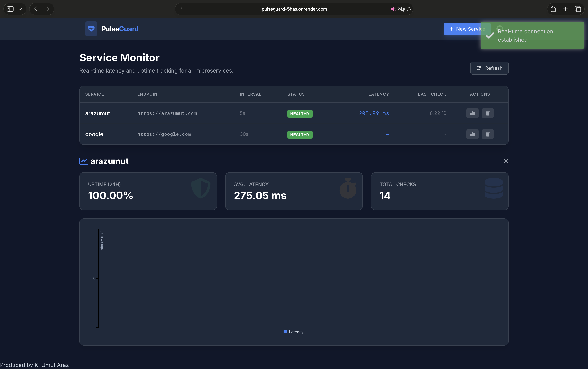Image resolution: width=588 pixels, height=369 pixels.
Task: Expand the tab overview in browser toolbar
Action: point(578,9)
